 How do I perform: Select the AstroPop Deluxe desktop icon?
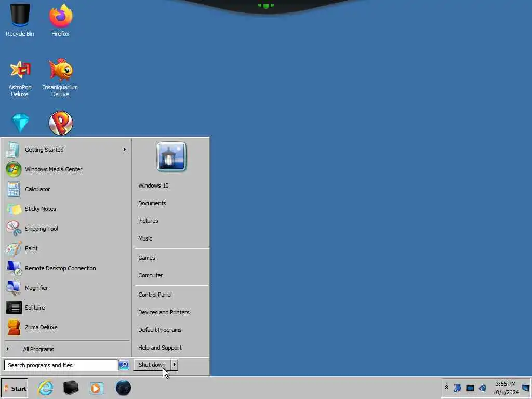(x=20, y=78)
